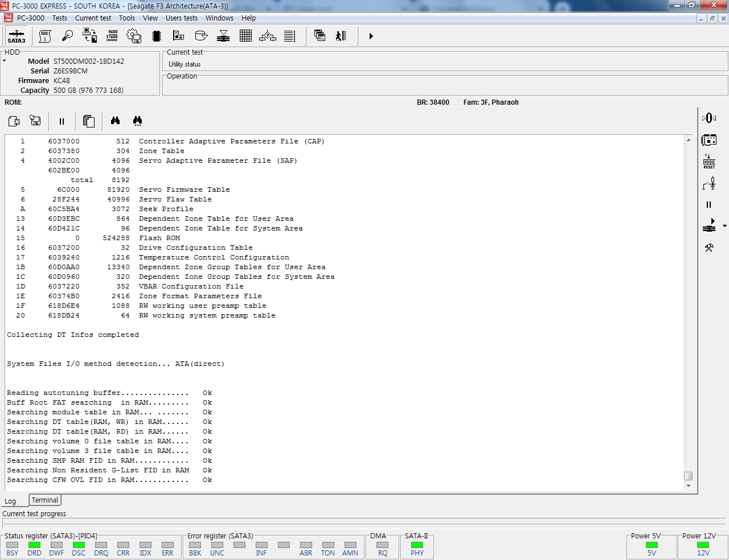Click 'Collecting DT Infos completed' log line
Screen dimensions: 729x560
pos(73,335)
